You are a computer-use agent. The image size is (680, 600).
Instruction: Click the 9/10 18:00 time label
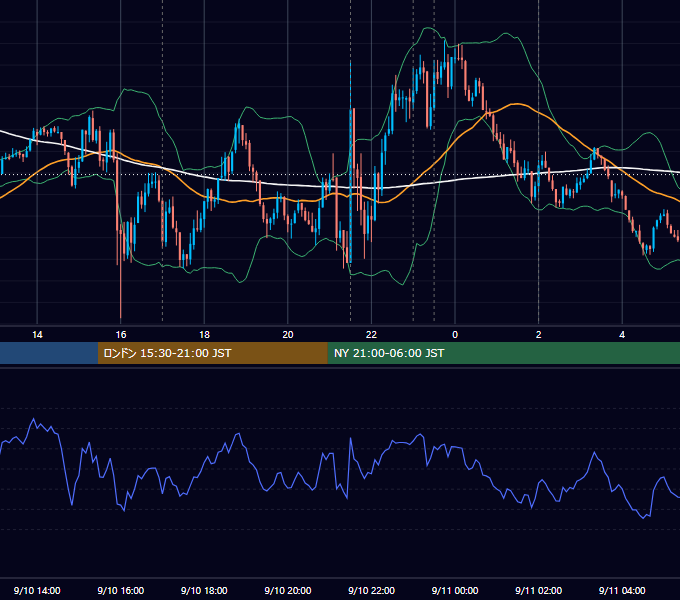pos(204,590)
